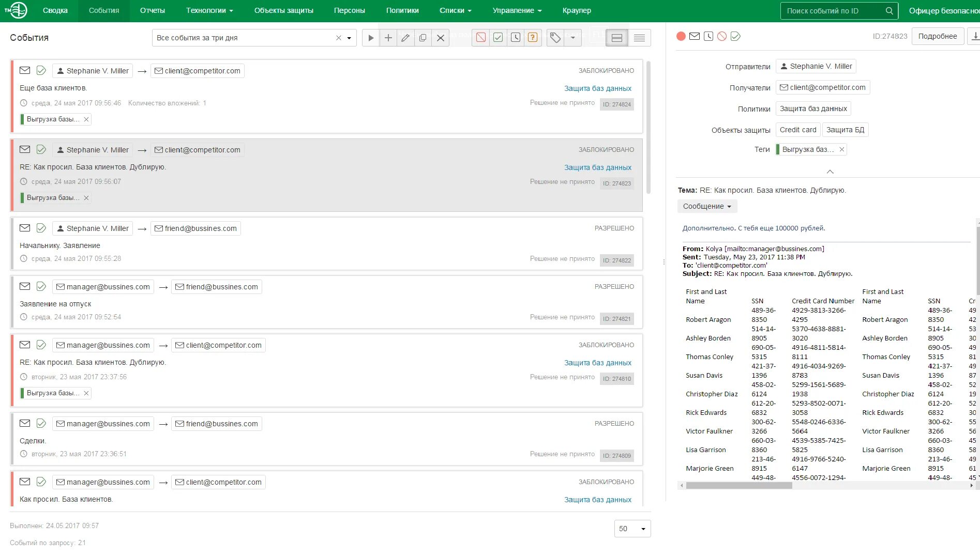Open the page size 50 dropdown
The image size is (980, 557).
coord(632,529)
